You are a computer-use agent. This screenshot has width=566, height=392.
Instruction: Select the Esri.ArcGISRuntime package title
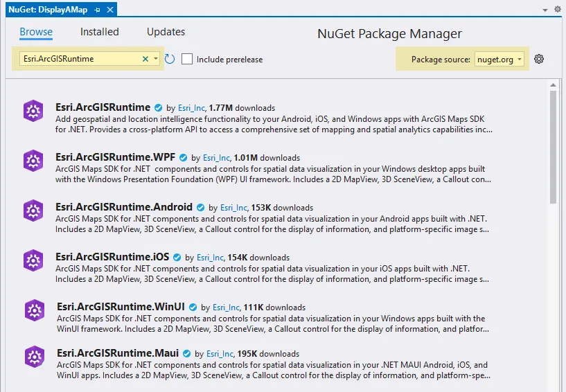tap(103, 107)
